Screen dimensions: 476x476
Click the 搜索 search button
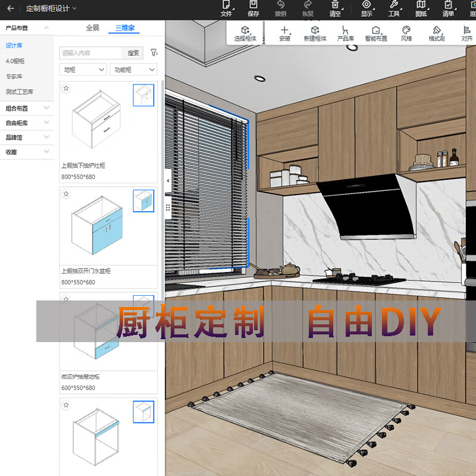tap(134, 53)
